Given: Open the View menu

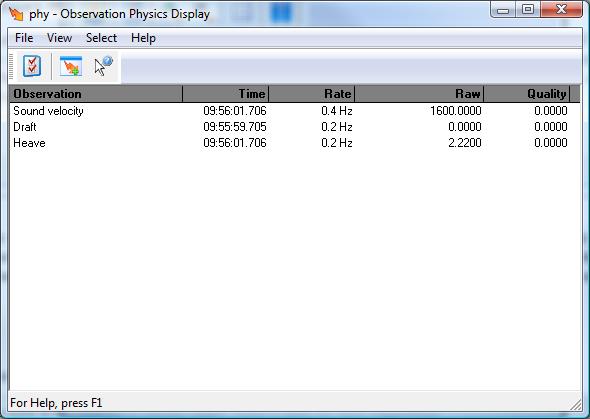Looking at the screenshot, I should point(59,38).
